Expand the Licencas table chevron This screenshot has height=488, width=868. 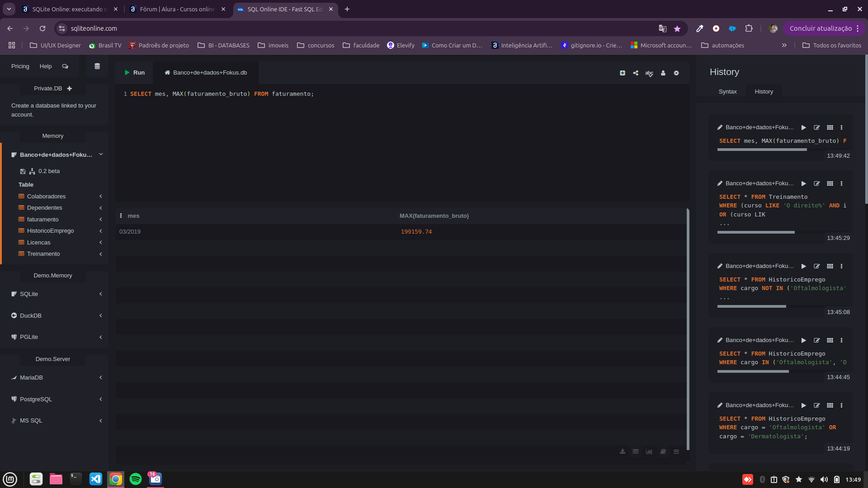pos(101,243)
